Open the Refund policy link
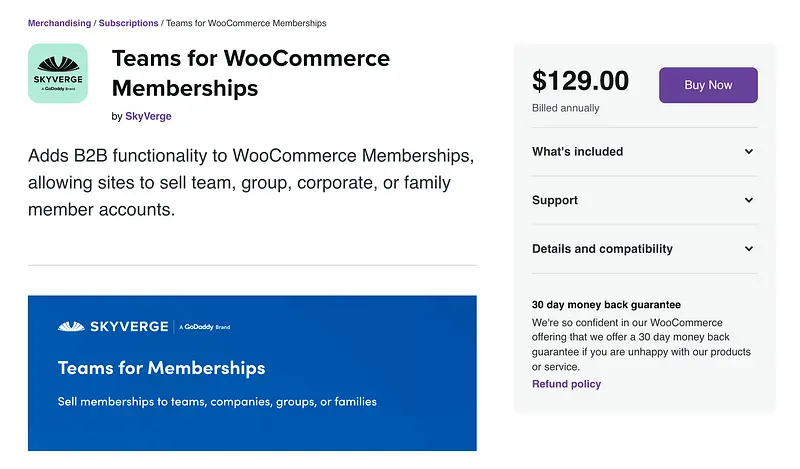The width and height of the screenshot is (800, 469). pos(566,384)
